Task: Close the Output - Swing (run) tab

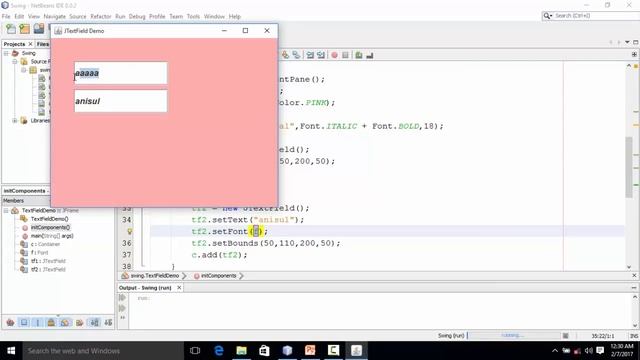Action: (x=179, y=288)
